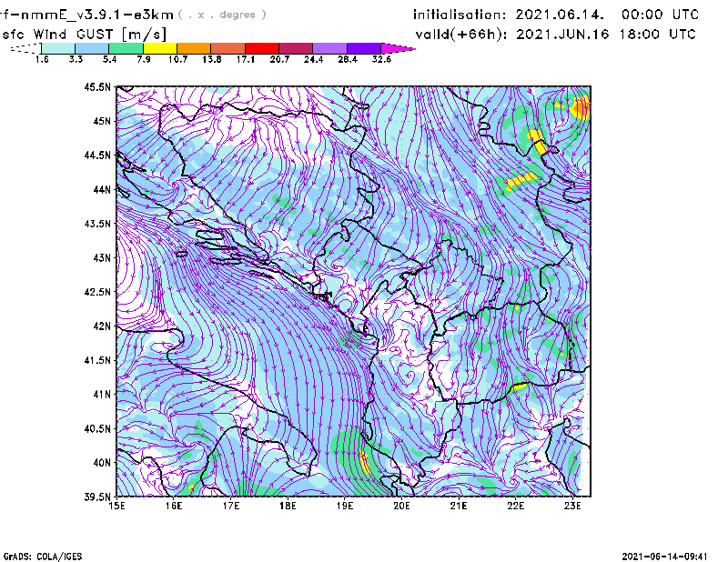
Task: Click the 'GrADS: COLA/IGES' credit text
Action: 43,557
